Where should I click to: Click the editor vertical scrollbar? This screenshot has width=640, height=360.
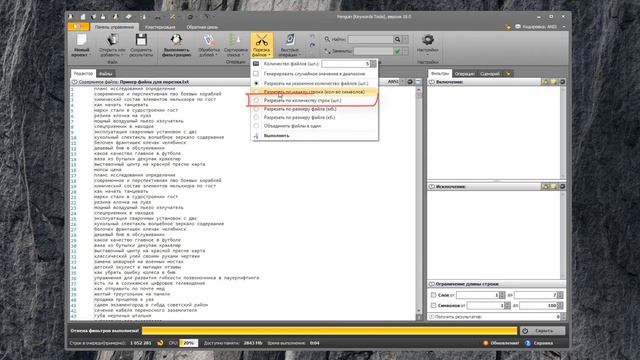tap(419, 203)
